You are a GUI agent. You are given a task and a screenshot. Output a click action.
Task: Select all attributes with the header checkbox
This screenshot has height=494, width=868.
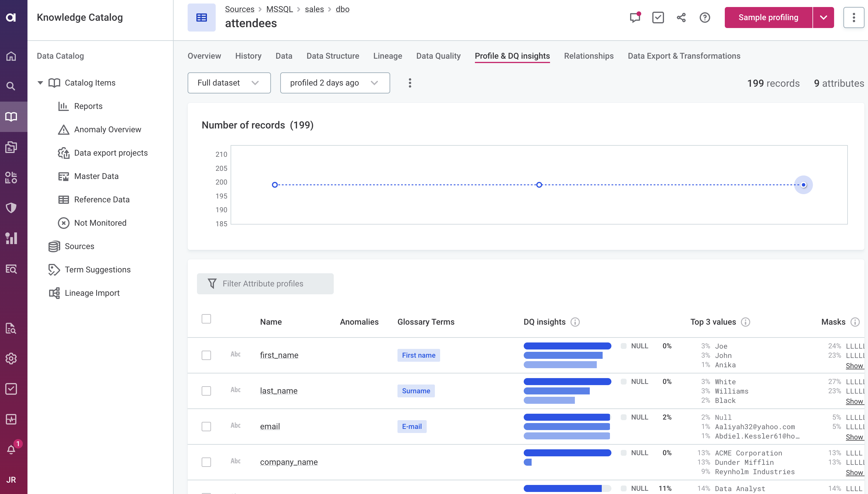pyautogui.click(x=206, y=319)
